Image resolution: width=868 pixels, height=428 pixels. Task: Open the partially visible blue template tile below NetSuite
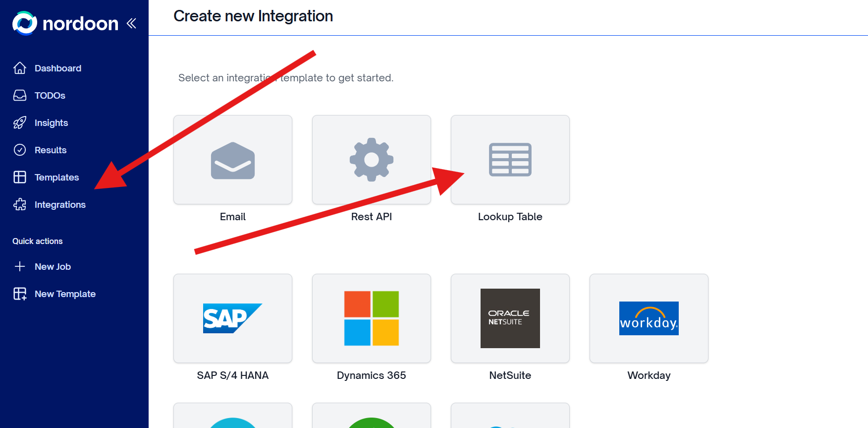tap(510, 419)
